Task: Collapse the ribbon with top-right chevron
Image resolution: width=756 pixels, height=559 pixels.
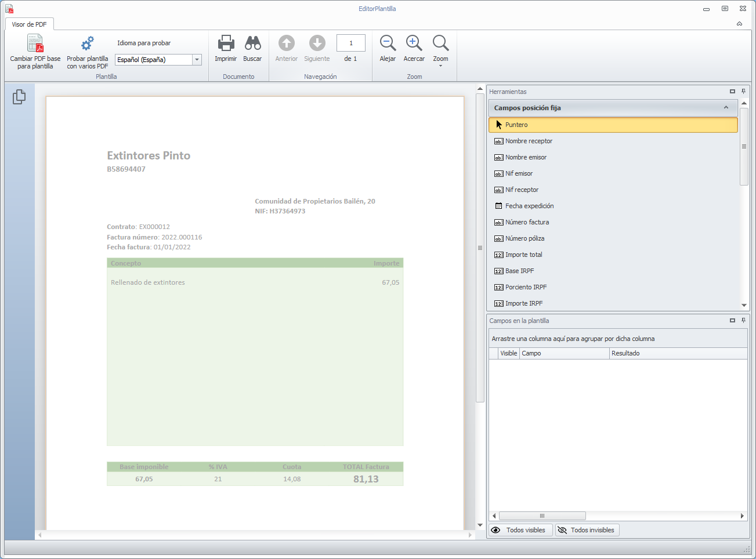Action: pos(739,24)
